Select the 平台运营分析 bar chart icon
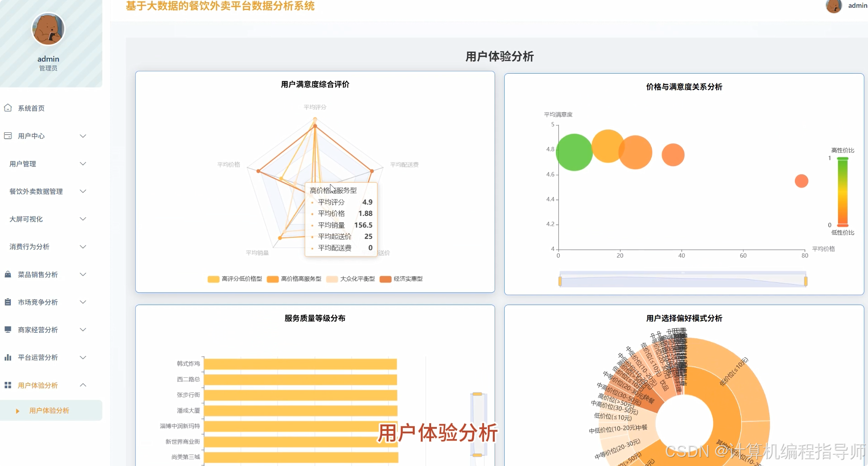 point(7,357)
